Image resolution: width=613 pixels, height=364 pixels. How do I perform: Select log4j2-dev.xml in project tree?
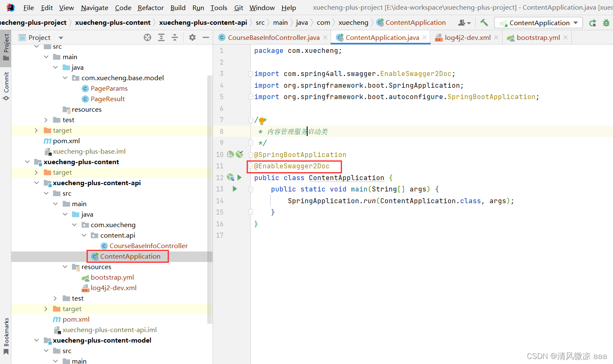[113, 288]
